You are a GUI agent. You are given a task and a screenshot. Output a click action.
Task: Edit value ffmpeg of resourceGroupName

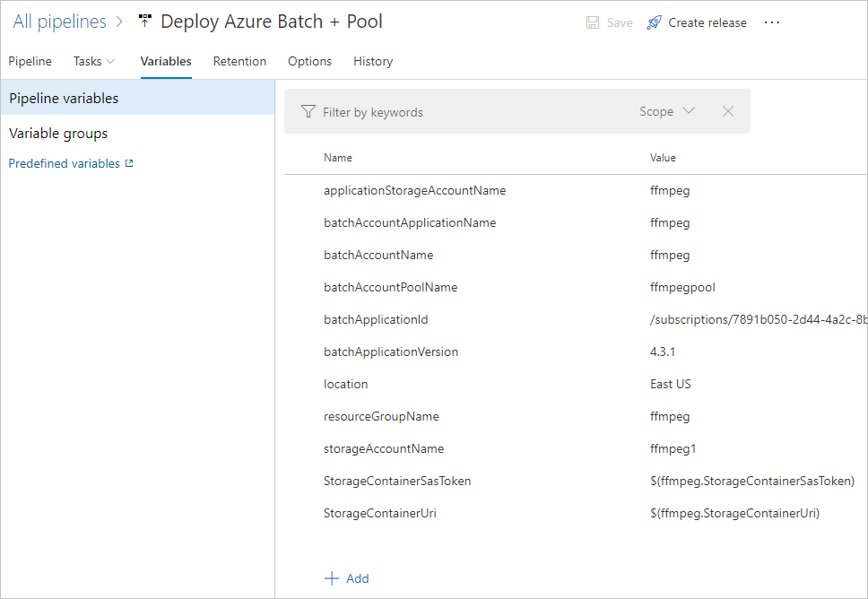pyautogui.click(x=670, y=417)
